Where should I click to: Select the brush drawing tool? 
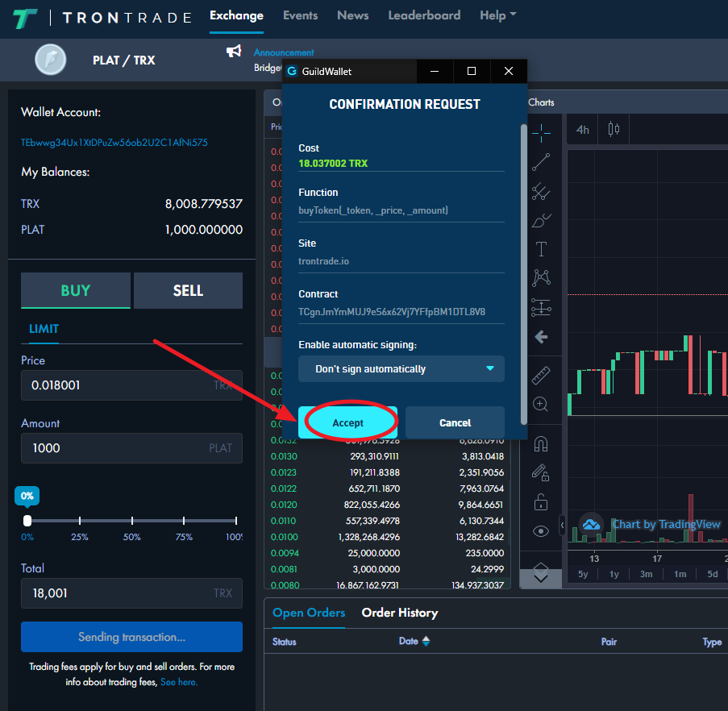click(541, 220)
